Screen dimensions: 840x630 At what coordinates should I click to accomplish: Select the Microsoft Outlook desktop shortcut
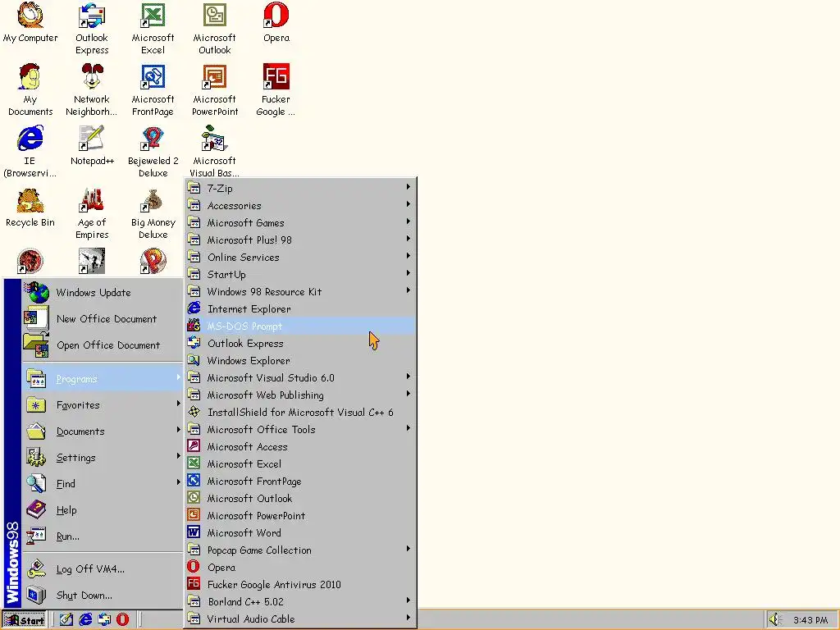coord(214,29)
